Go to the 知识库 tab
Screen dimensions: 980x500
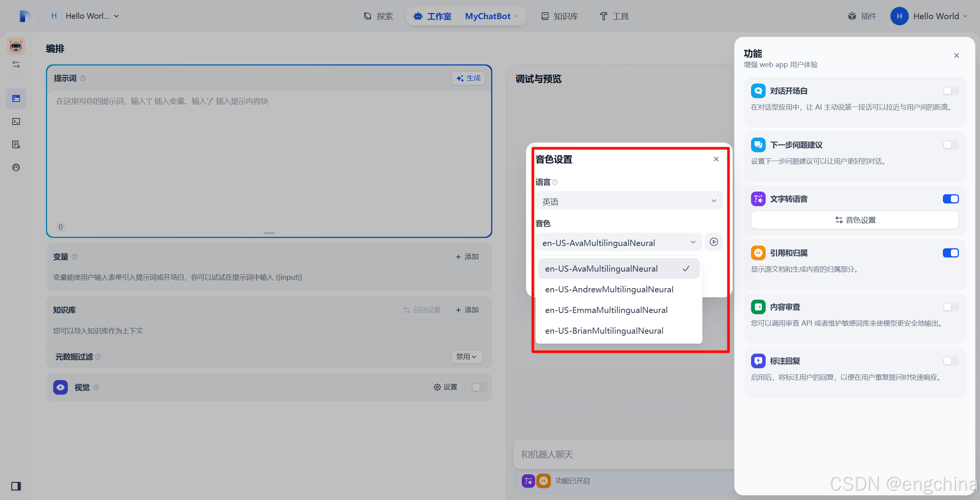(x=560, y=16)
